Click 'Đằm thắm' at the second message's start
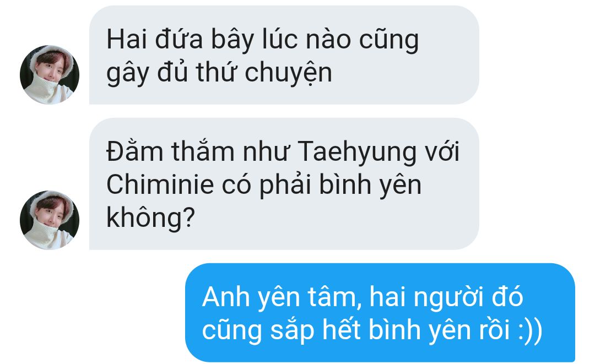Screen dimensions: 595x364 pos(170,151)
